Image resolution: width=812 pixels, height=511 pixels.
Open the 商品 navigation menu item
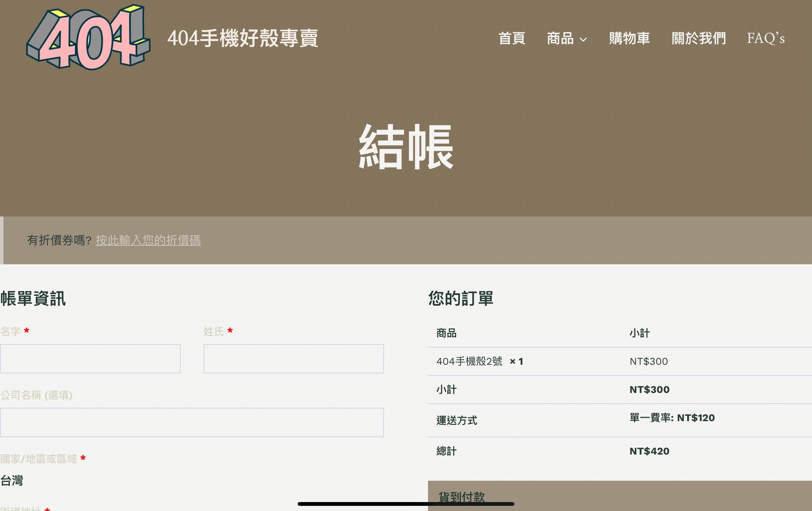click(560, 38)
